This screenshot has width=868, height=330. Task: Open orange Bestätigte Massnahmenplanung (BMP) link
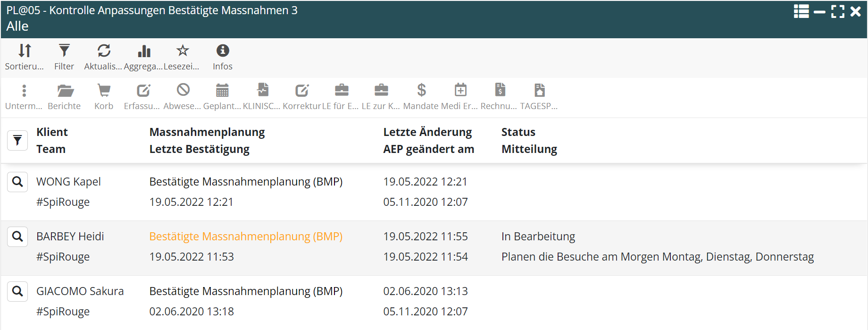pos(246,237)
